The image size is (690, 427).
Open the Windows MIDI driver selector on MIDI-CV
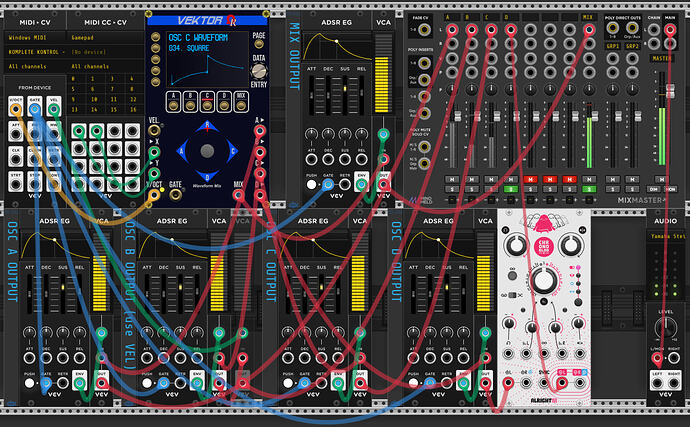click(35, 37)
